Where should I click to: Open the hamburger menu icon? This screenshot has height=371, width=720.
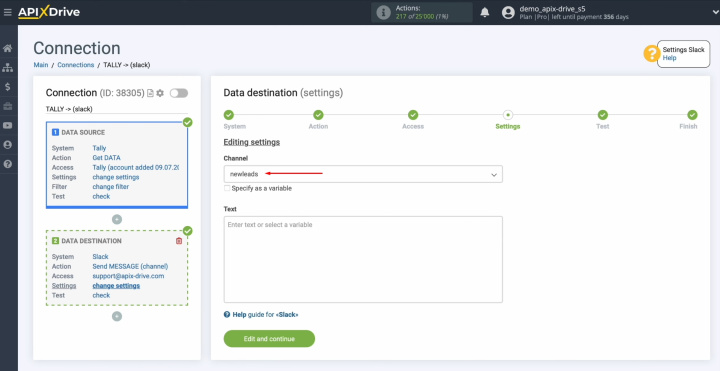[7, 12]
